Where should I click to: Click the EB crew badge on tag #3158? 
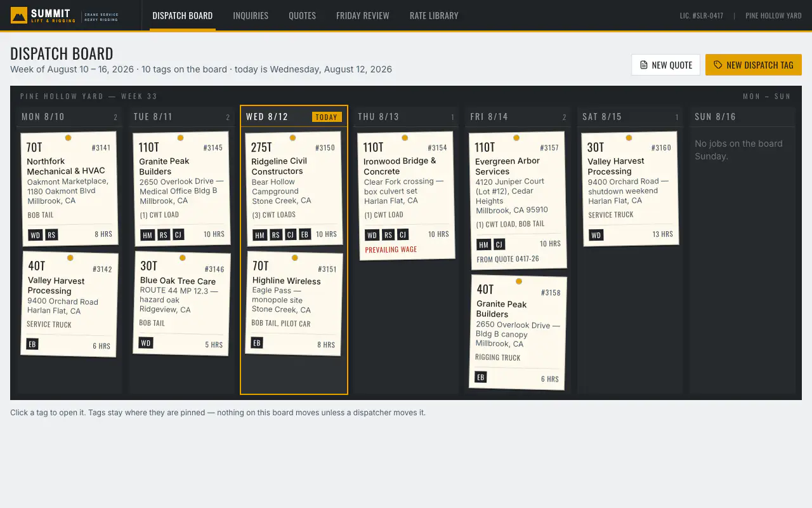[x=481, y=377]
